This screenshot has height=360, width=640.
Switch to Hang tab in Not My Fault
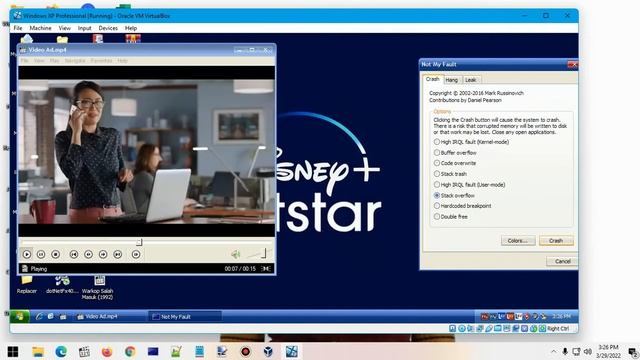451,80
